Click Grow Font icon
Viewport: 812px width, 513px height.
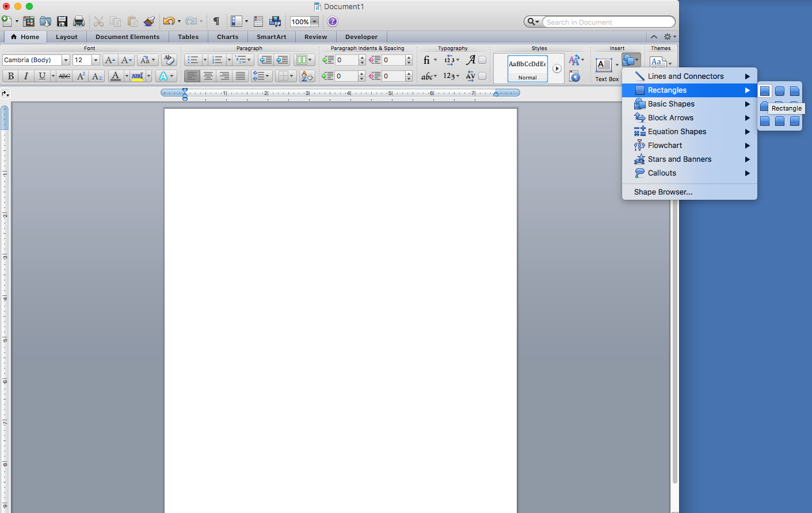tap(110, 60)
